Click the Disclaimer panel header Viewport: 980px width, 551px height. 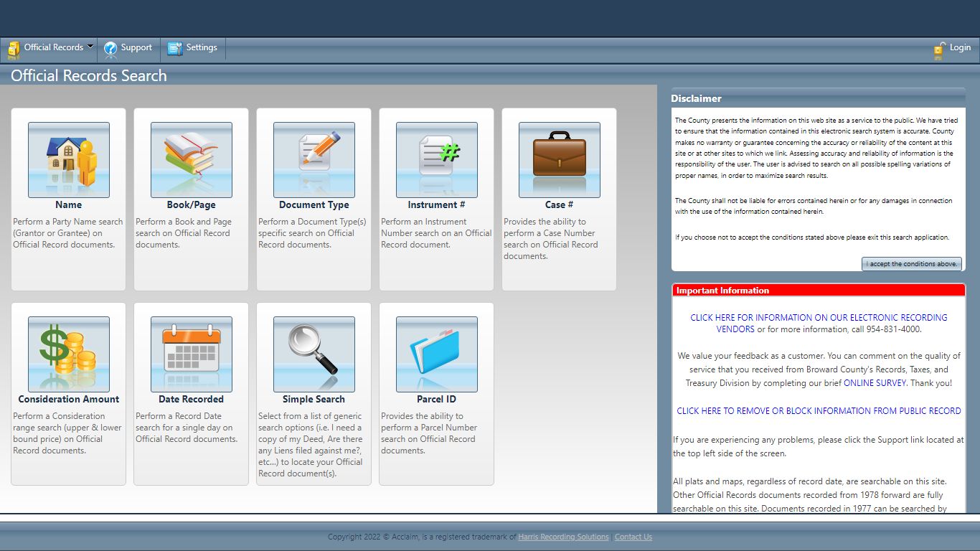[x=819, y=98]
